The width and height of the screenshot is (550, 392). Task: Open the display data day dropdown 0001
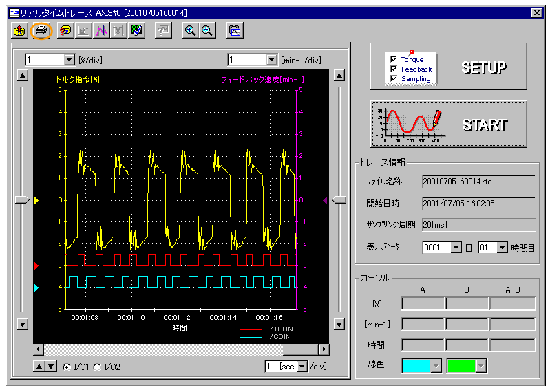pyautogui.click(x=456, y=248)
